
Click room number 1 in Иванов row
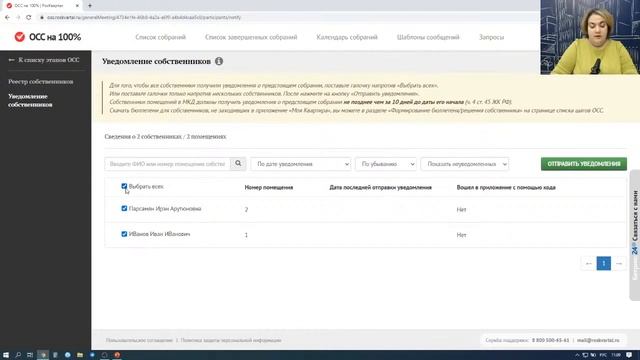tap(246, 235)
